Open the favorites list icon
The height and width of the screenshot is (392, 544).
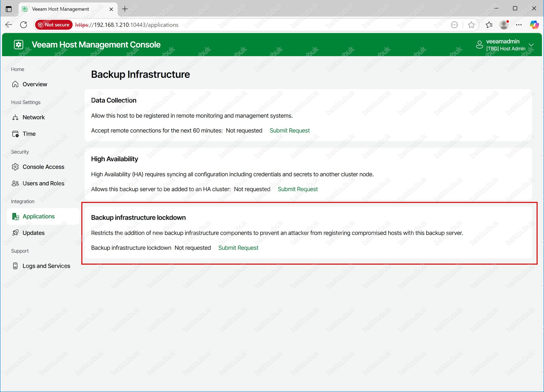[489, 25]
